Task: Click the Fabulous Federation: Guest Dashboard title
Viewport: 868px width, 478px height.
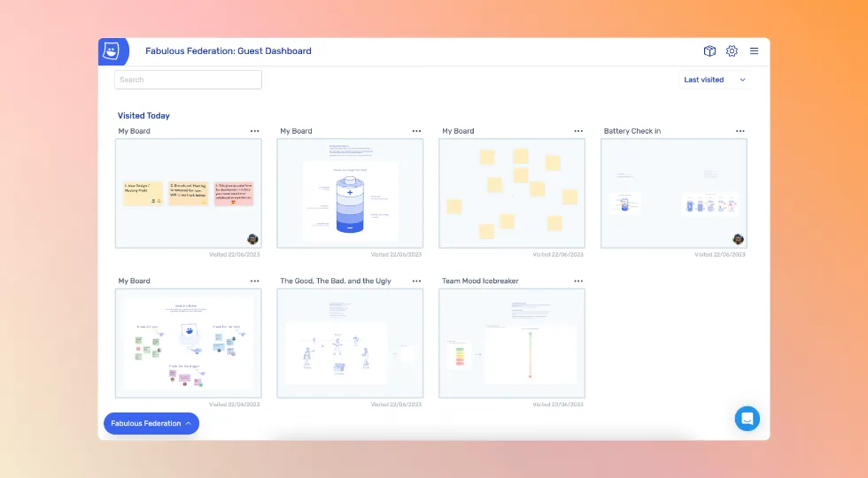Action: tap(229, 51)
